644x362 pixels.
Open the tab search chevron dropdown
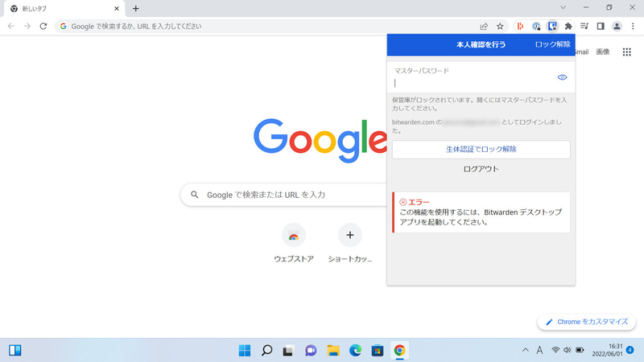(563, 7)
